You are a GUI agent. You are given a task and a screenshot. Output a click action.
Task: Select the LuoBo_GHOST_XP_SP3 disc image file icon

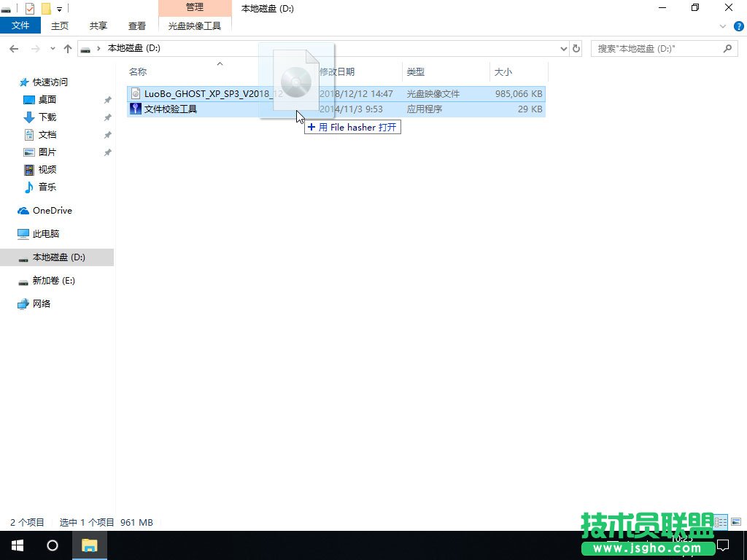pos(136,94)
